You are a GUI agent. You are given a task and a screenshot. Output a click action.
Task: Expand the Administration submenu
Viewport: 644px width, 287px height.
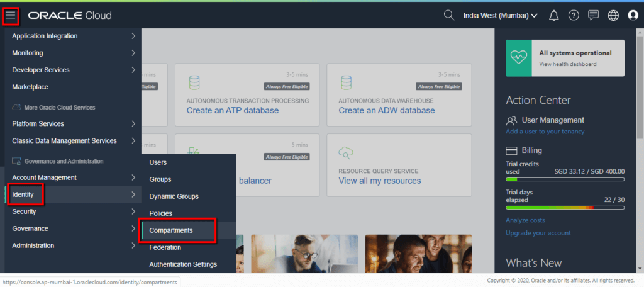tap(73, 245)
